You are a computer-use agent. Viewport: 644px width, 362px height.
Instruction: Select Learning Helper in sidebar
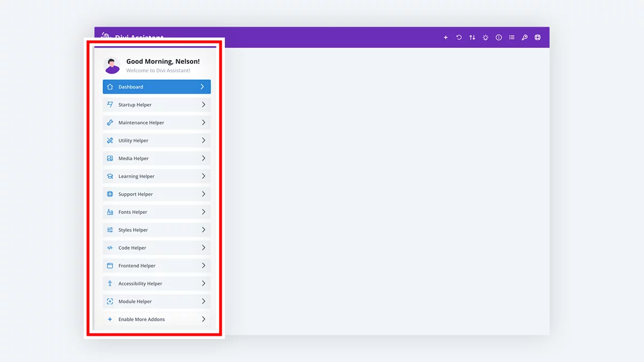coord(157,176)
